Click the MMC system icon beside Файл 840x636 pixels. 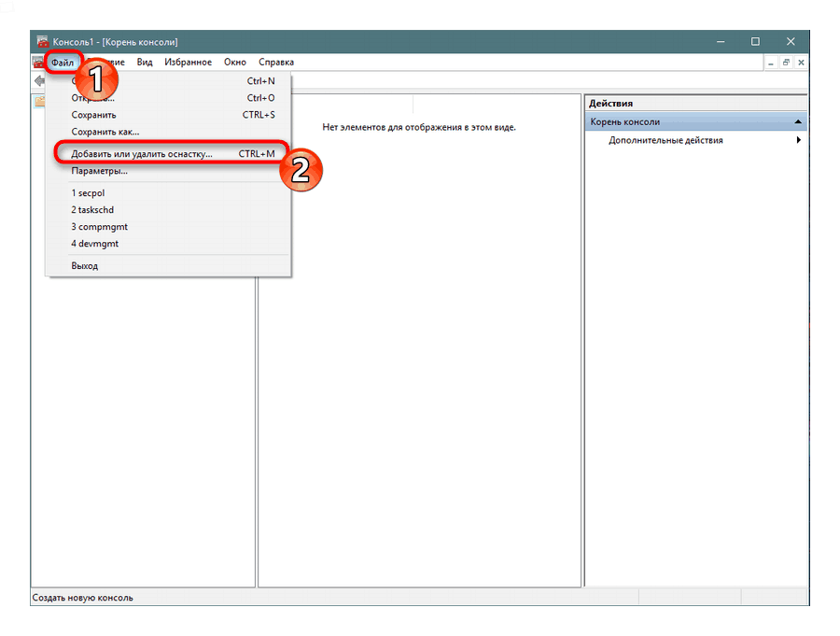tap(38, 63)
